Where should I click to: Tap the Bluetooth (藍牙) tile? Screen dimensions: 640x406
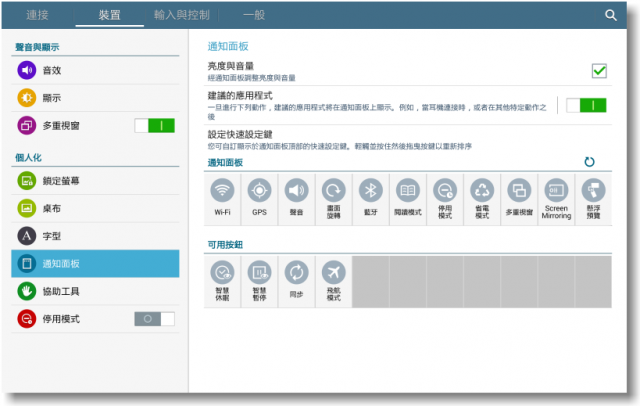tap(370, 197)
